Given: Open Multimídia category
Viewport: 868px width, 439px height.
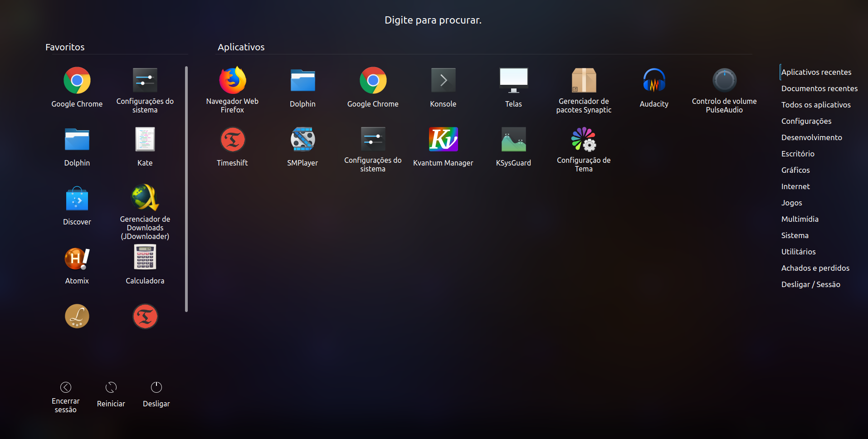Looking at the screenshot, I should [x=800, y=219].
